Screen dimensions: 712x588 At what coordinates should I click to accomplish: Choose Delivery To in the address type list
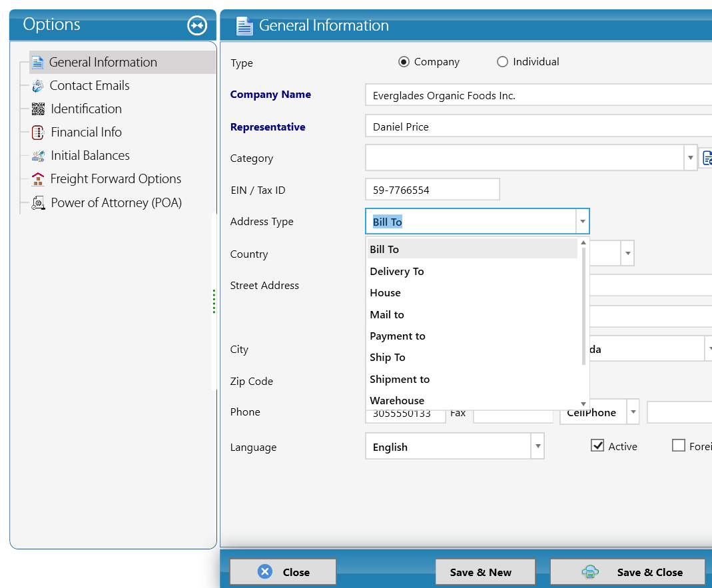click(472, 271)
